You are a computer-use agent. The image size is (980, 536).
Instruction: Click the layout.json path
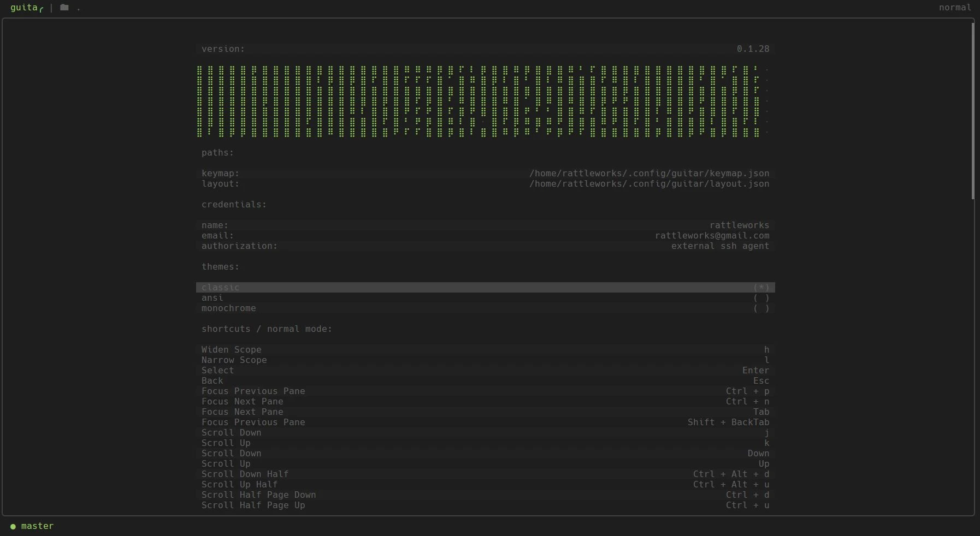pyautogui.click(x=649, y=184)
